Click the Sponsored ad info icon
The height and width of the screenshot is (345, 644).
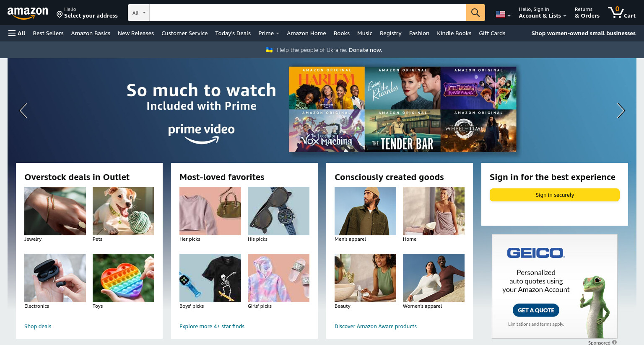(x=614, y=342)
